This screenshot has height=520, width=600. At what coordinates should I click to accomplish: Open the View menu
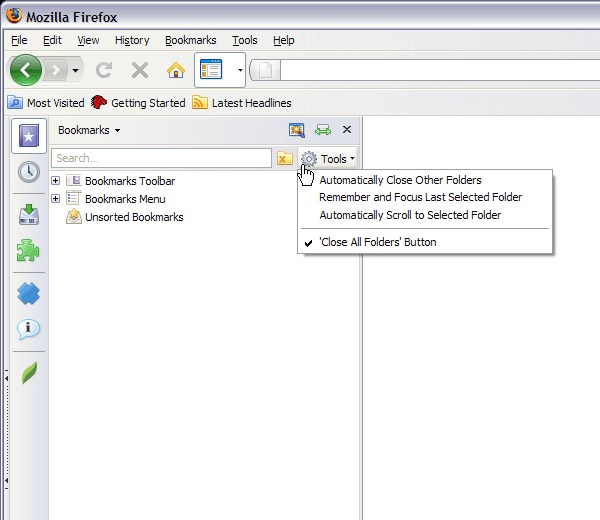[x=88, y=40]
